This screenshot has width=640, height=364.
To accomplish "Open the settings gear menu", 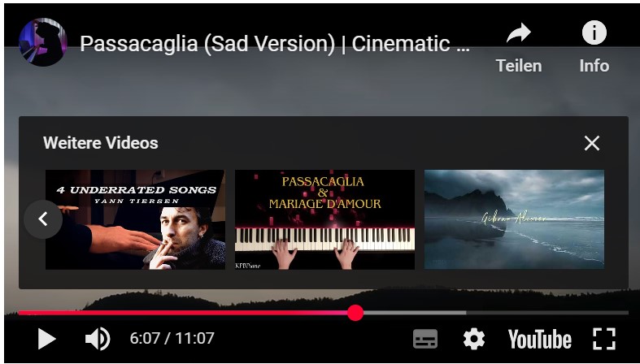I will pyautogui.click(x=474, y=339).
